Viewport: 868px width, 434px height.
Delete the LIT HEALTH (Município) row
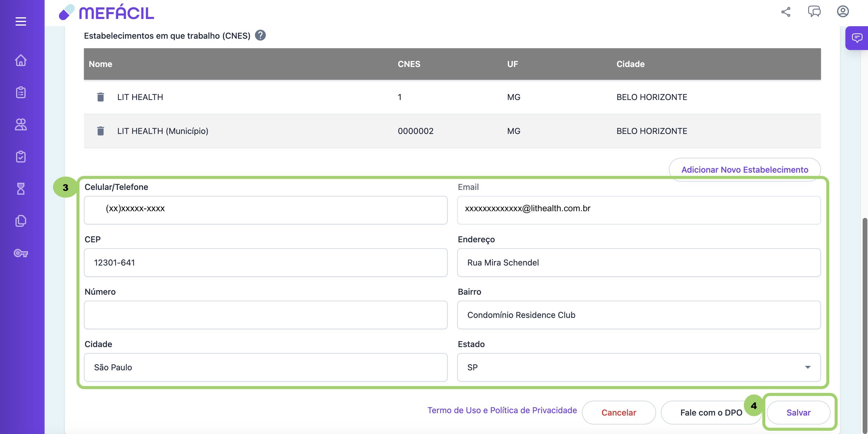[100, 131]
